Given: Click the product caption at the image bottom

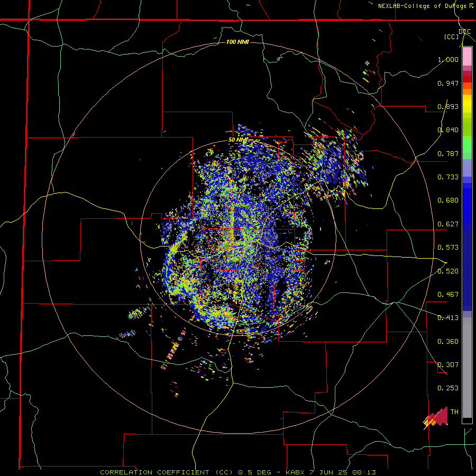Looking at the screenshot, I should (x=238, y=472).
